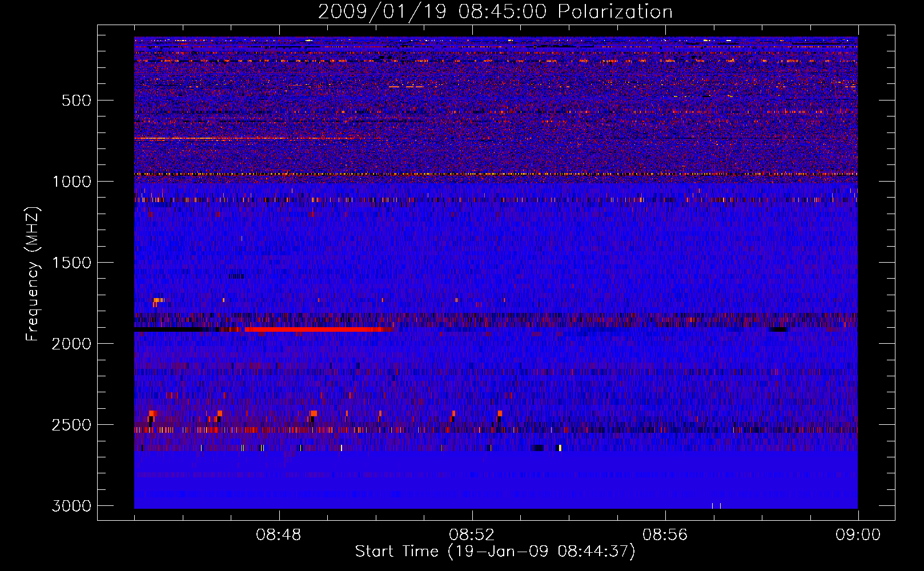The height and width of the screenshot is (571, 924).
Task: Click the 08:48 time tick label
Action: coord(278,535)
